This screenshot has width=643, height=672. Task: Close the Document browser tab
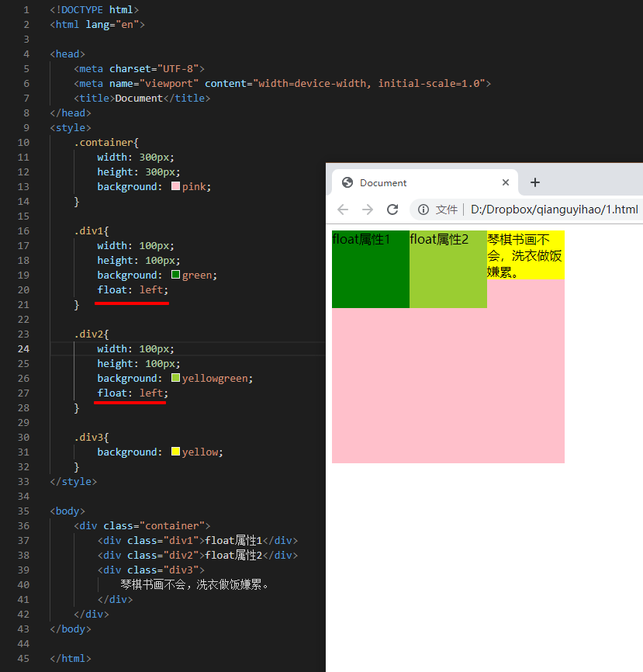click(x=506, y=182)
